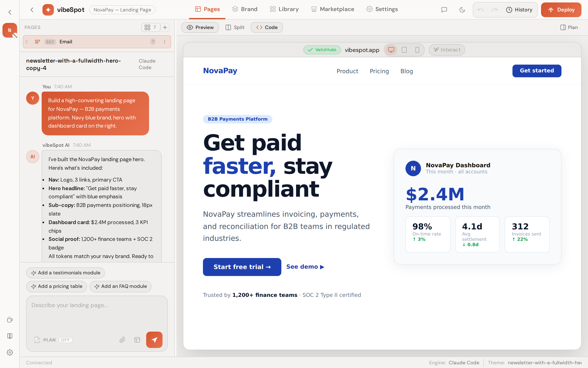Image resolution: width=588 pixels, height=368 pixels.
Task: Click the dashboard N avatar circle
Action: tap(413, 168)
